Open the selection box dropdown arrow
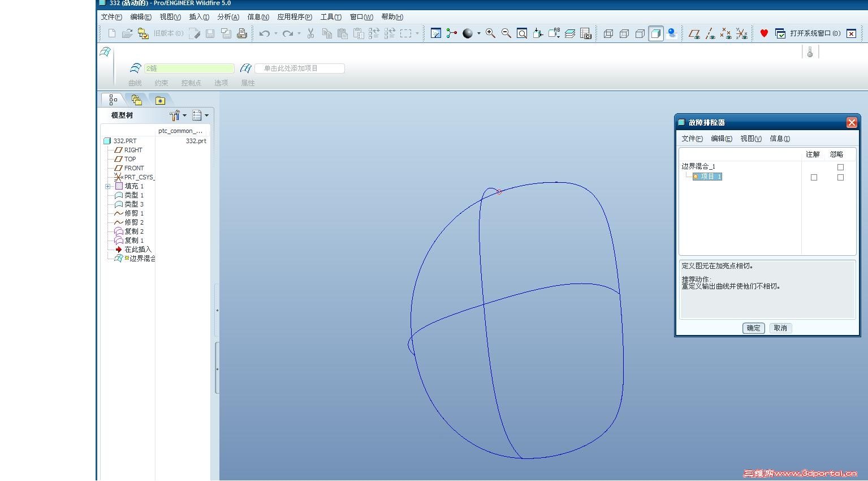The height and width of the screenshot is (481, 868). coord(417,33)
